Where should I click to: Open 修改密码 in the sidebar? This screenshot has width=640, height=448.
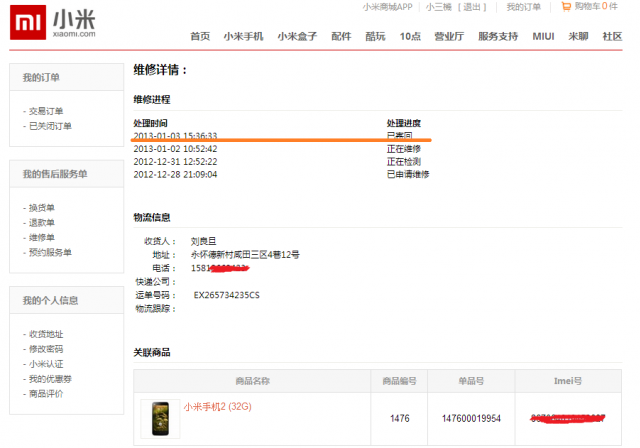pos(46,349)
